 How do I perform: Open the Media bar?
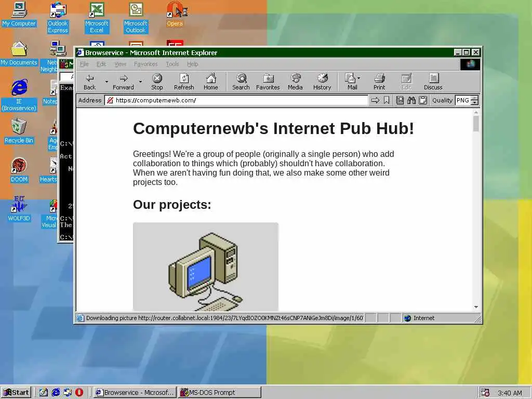point(295,82)
